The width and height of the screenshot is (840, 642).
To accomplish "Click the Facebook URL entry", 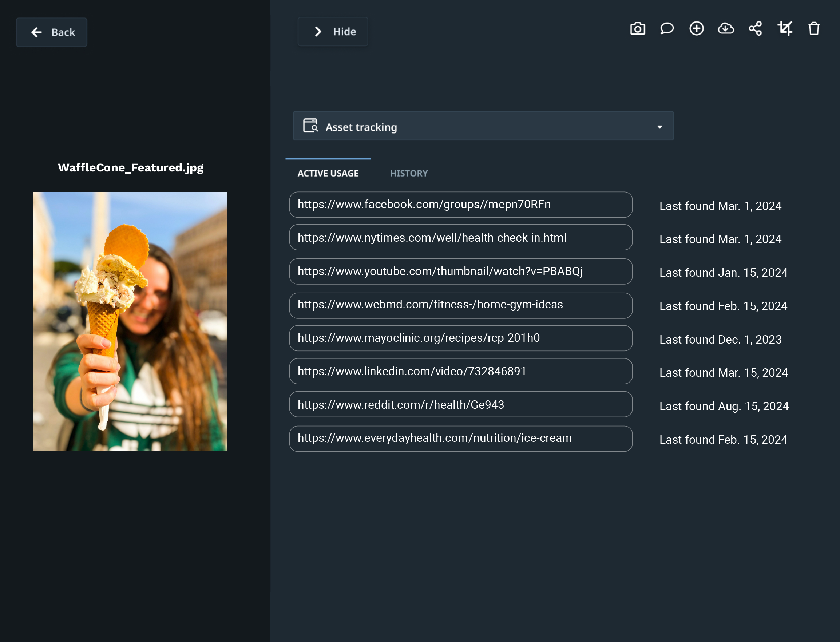I will click(x=460, y=204).
